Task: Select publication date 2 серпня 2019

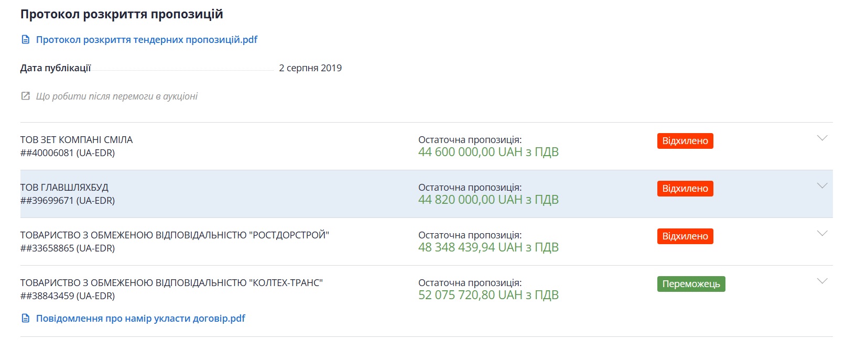Action: [x=310, y=68]
